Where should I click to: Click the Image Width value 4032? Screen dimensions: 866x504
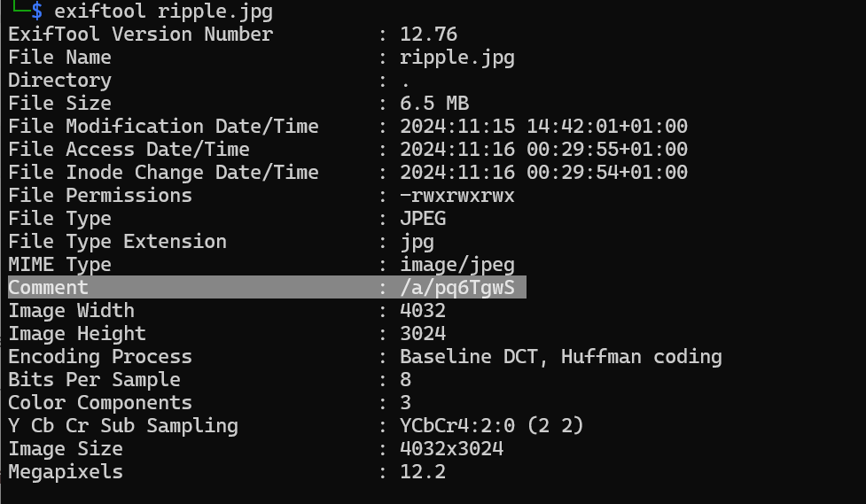(x=423, y=311)
